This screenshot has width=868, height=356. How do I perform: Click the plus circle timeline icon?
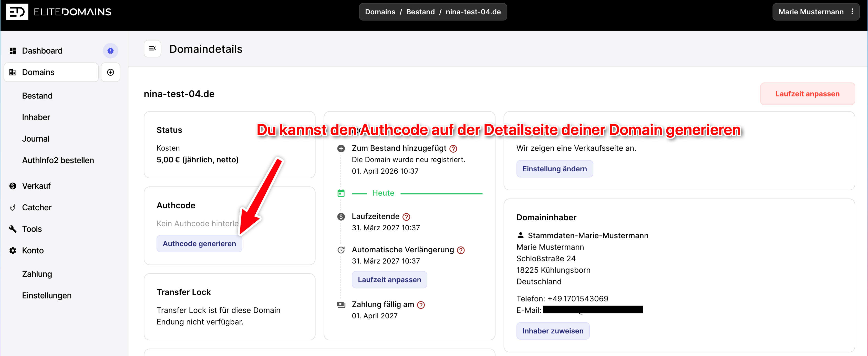[341, 149]
